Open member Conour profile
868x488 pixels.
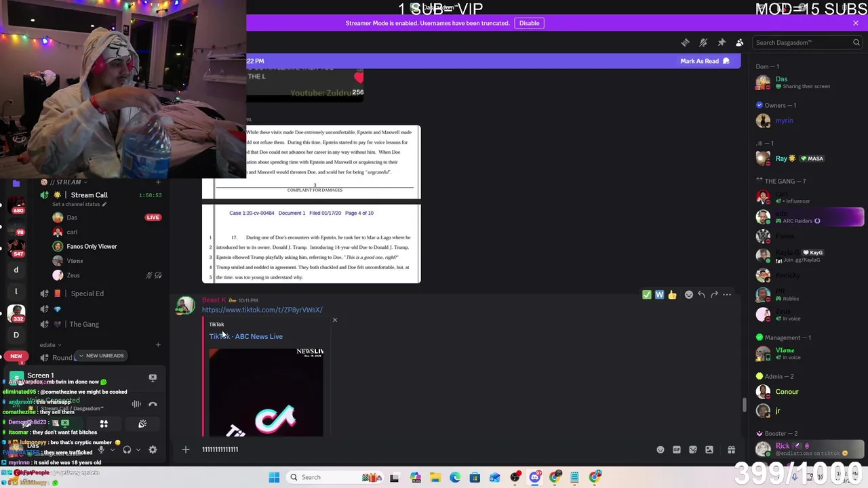(x=810, y=392)
